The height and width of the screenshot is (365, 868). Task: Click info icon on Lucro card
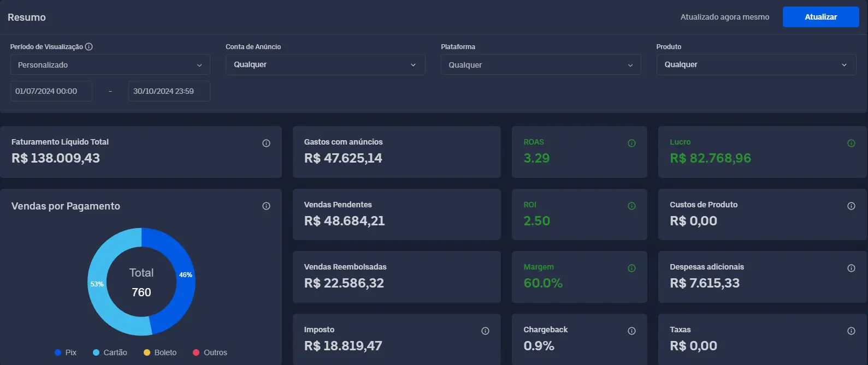[x=851, y=143]
